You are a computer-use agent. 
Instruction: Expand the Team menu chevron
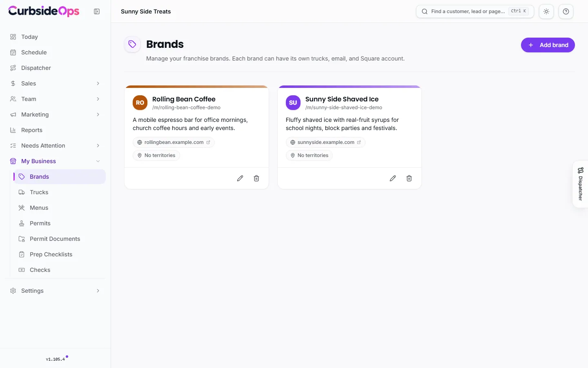click(x=98, y=99)
